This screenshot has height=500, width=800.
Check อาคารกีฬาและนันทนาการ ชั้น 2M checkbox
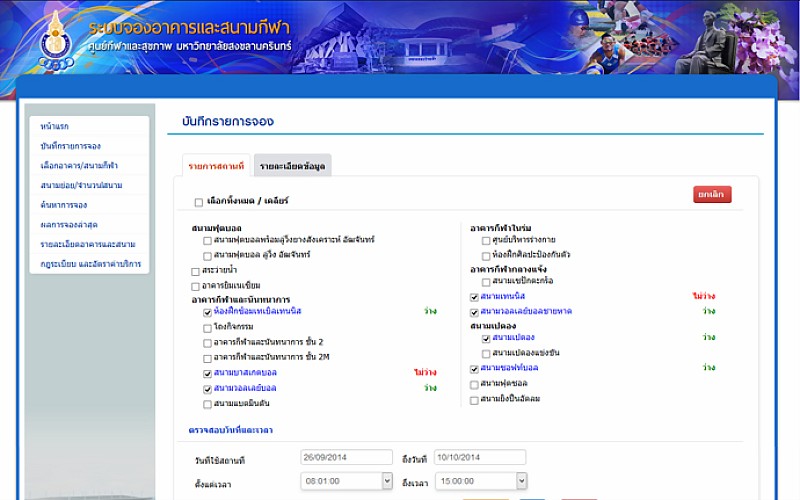[207, 359]
